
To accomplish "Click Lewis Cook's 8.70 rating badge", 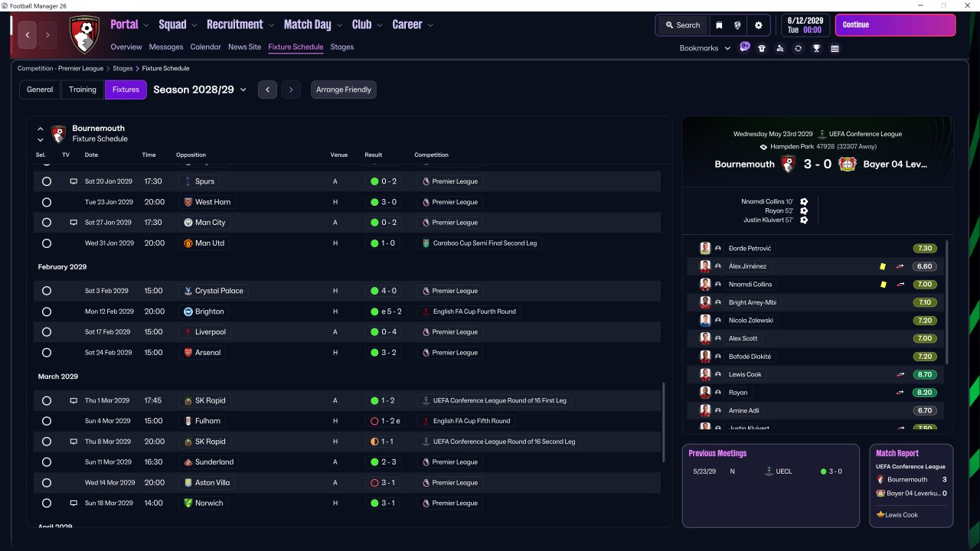I will click(x=924, y=375).
